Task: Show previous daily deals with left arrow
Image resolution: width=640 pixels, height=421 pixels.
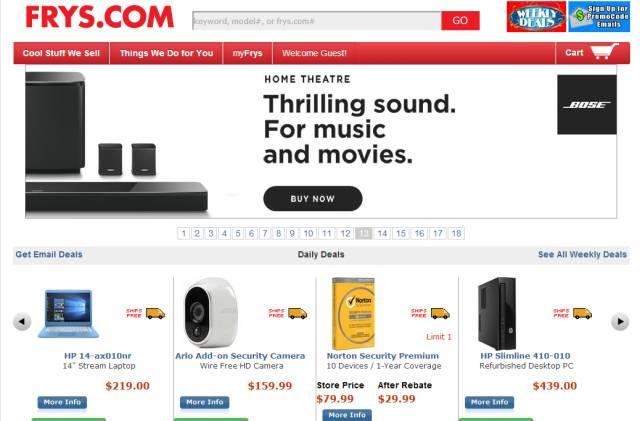Action: pyautogui.click(x=22, y=322)
